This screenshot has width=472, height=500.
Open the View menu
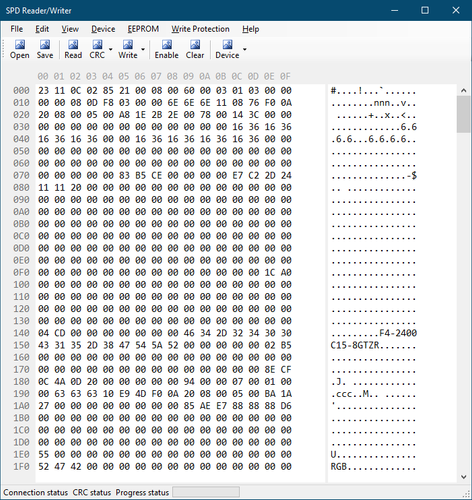point(70,29)
